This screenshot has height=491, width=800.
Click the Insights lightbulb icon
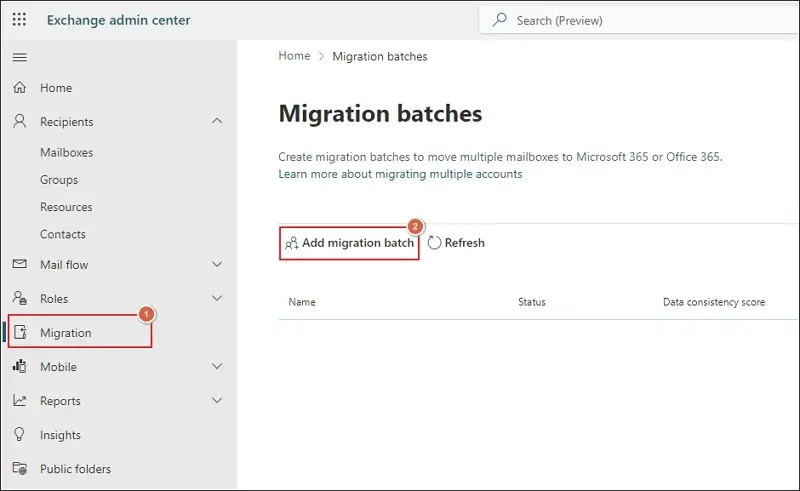[x=19, y=434]
